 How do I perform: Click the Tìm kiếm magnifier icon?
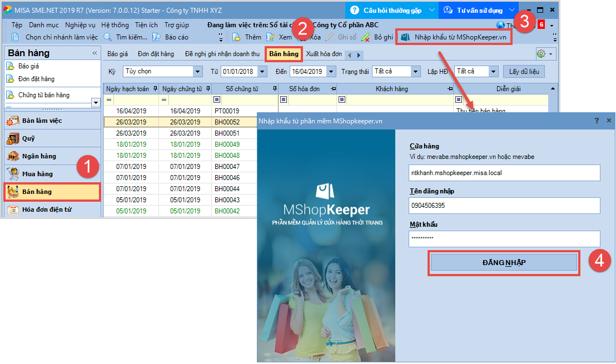point(108,37)
